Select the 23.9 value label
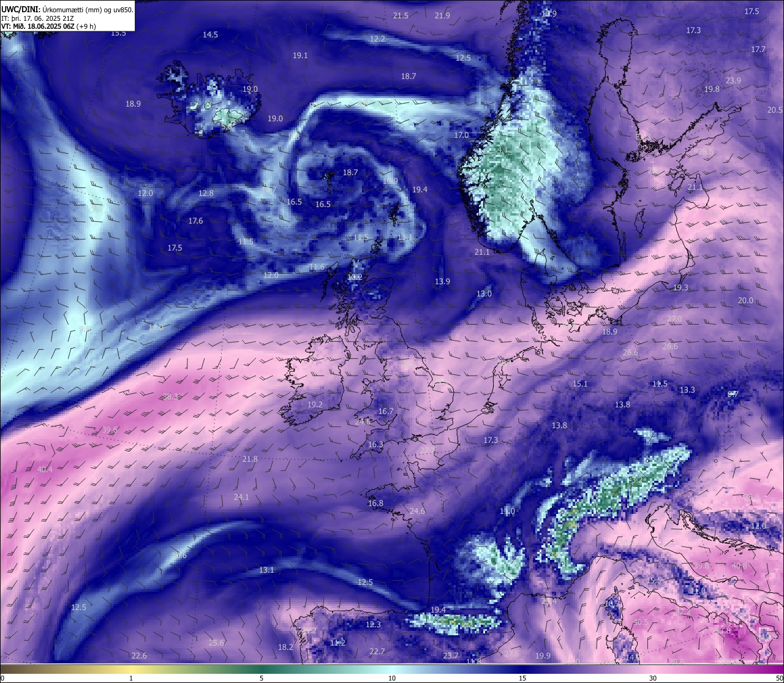The height and width of the screenshot is (683, 784). (733, 80)
